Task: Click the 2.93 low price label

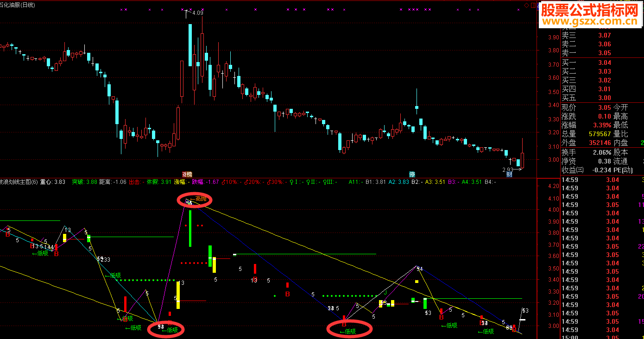Action: pos(508,170)
